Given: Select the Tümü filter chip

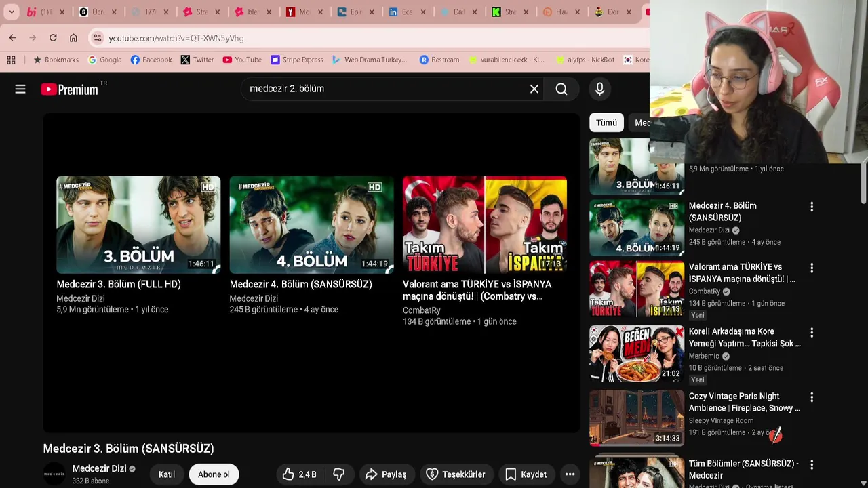Looking at the screenshot, I should [x=606, y=123].
